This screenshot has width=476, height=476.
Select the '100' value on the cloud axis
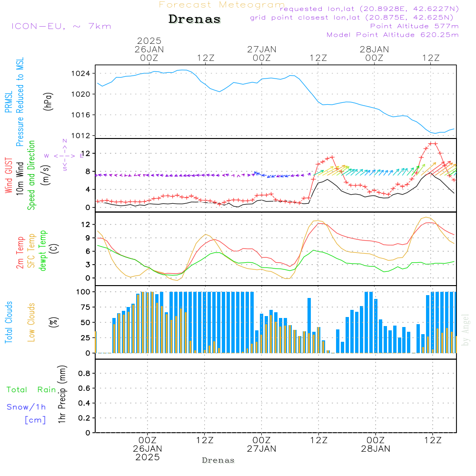[x=83, y=292]
